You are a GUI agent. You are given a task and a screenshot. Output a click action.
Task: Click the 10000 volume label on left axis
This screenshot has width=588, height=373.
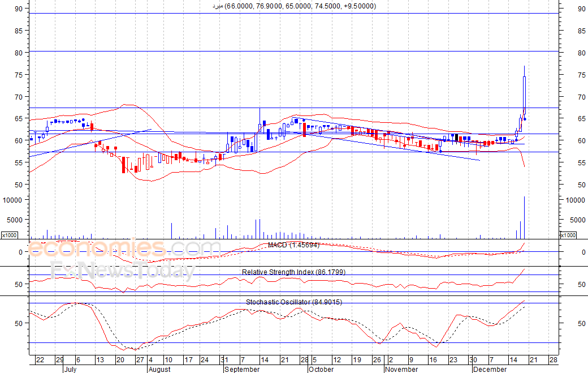point(13,200)
